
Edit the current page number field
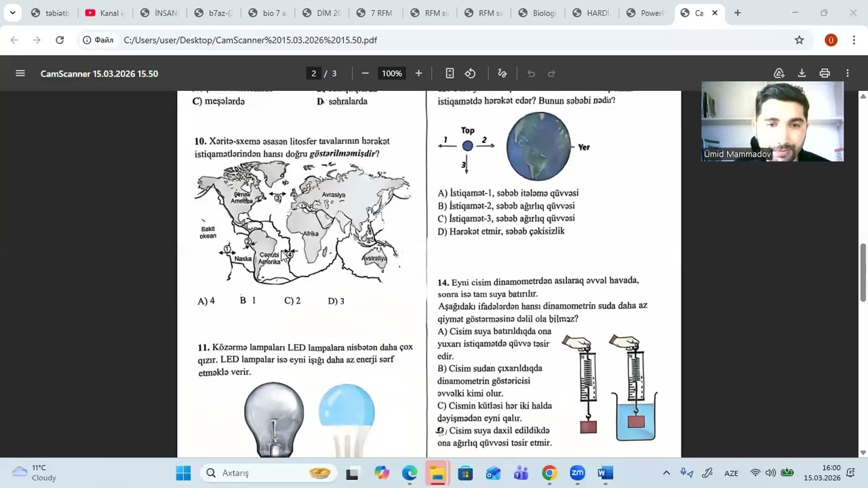(313, 73)
